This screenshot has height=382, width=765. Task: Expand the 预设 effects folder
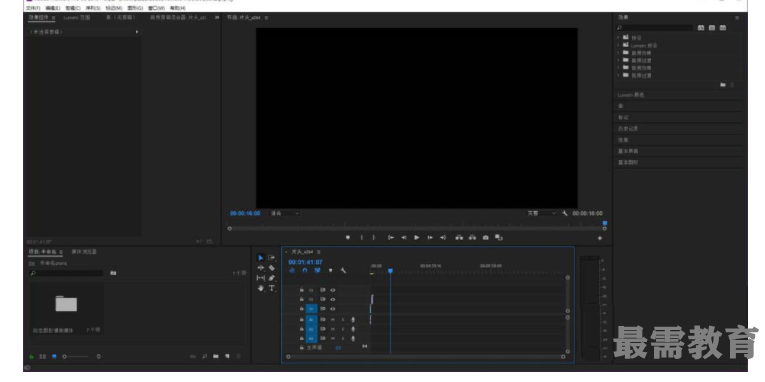pyautogui.click(x=619, y=38)
